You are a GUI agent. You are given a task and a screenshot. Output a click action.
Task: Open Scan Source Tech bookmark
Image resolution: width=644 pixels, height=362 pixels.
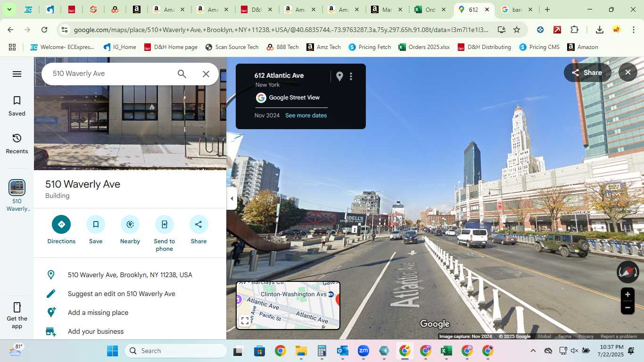[x=232, y=47]
